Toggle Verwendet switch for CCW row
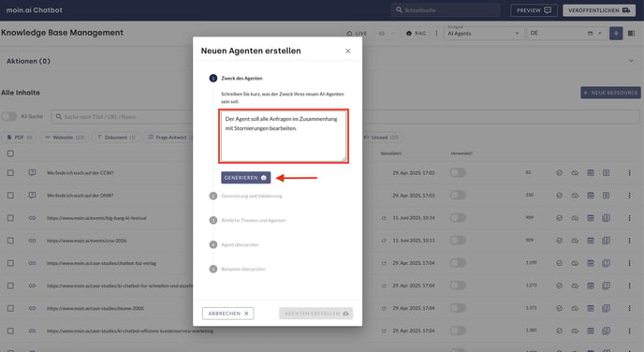Image resolution: width=644 pixels, height=352 pixels. point(458,172)
